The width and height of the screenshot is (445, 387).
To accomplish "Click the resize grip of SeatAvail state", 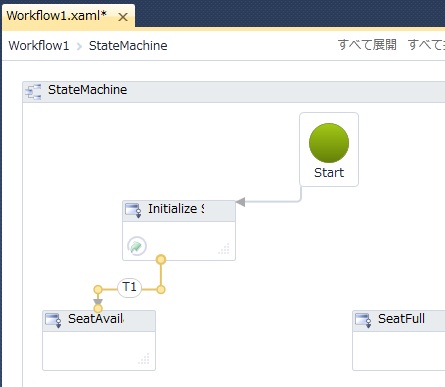I will click(x=144, y=359).
